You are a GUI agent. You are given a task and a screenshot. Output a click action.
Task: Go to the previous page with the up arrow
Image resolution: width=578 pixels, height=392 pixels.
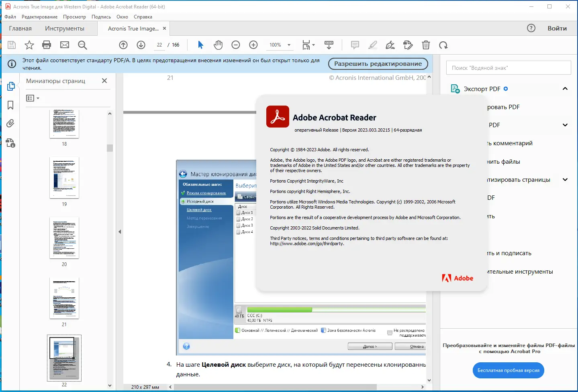coord(123,45)
